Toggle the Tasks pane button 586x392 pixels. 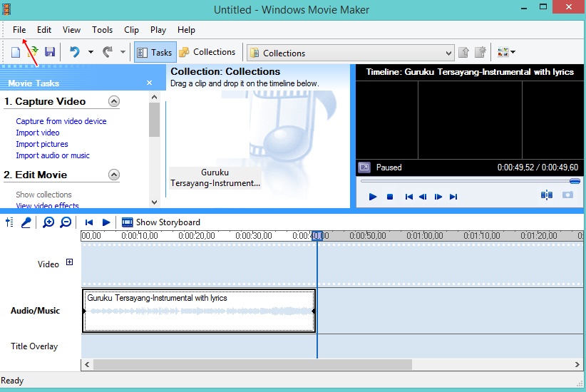(x=155, y=52)
